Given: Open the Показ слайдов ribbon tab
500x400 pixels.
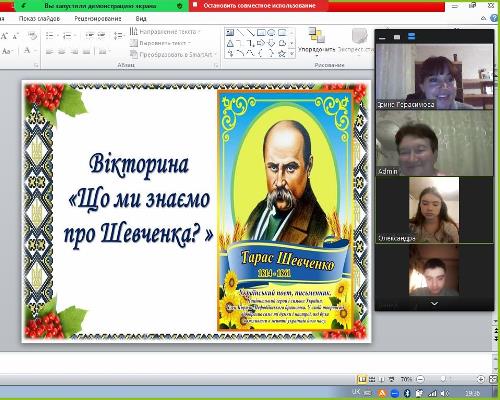Looking at the screenshot, I should 39,19.
